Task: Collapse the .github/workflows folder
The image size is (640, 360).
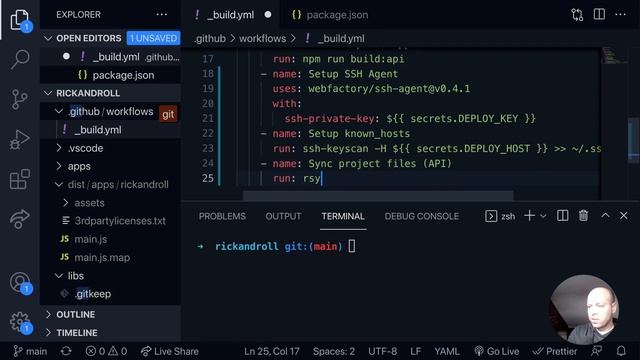Action: [59, 111]
